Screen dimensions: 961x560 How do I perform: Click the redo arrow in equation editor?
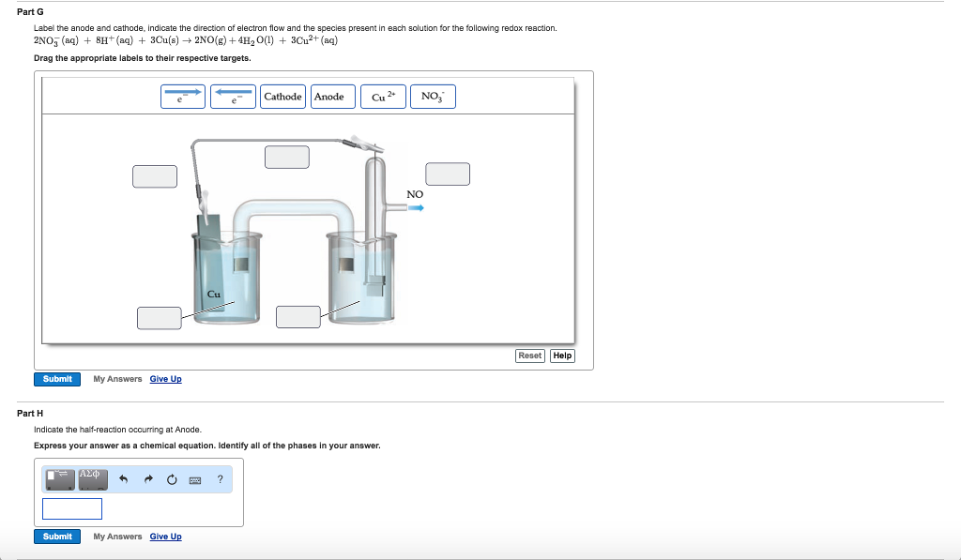[147, 479]
